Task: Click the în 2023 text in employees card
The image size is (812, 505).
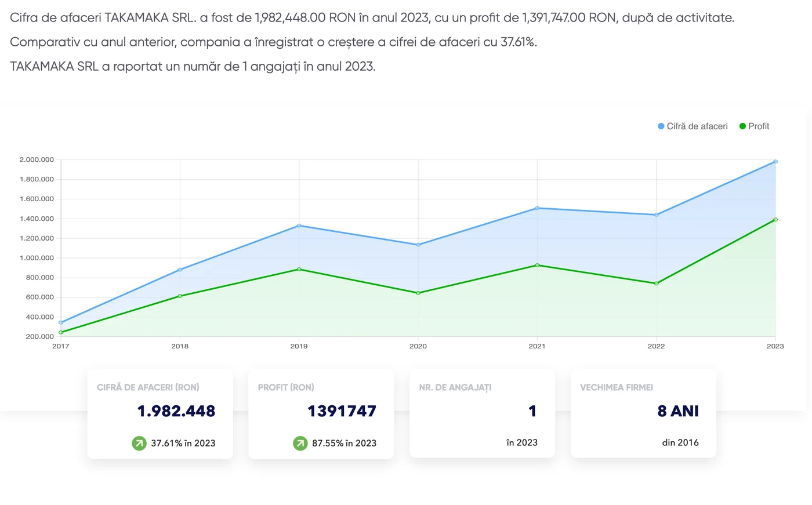Action: (522, 442)
